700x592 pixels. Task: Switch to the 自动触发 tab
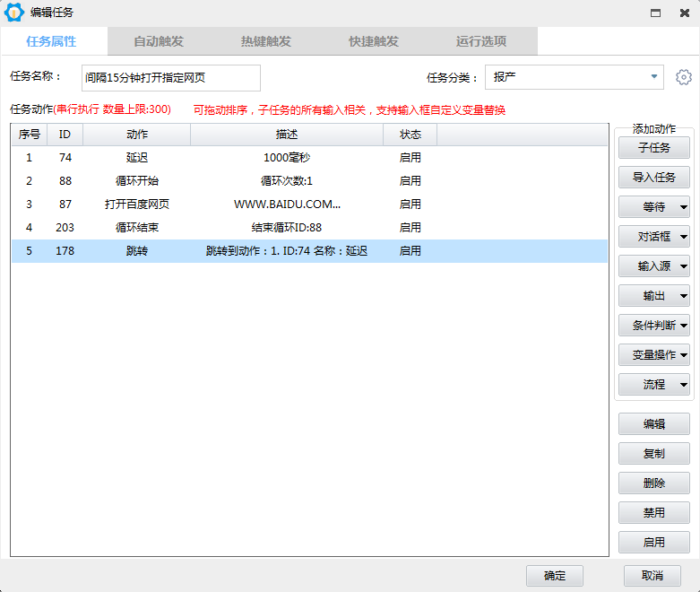pos(159,41)
